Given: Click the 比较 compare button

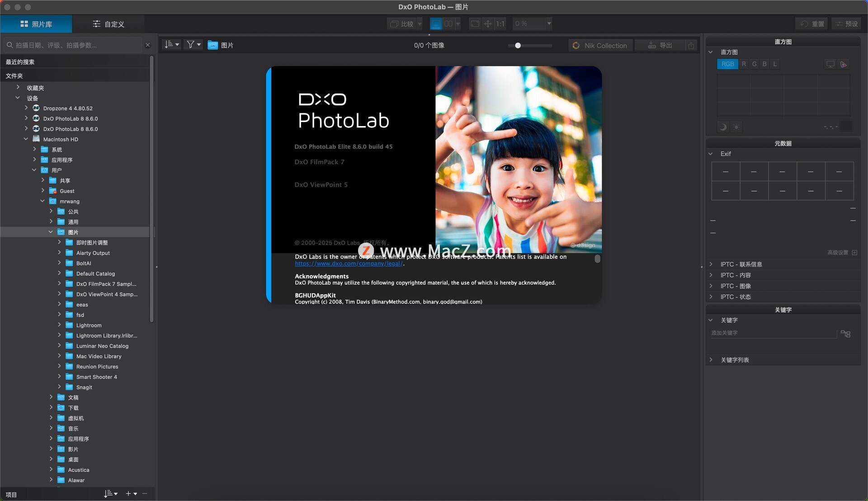Looking at the screenshot, I should [402, 23].
